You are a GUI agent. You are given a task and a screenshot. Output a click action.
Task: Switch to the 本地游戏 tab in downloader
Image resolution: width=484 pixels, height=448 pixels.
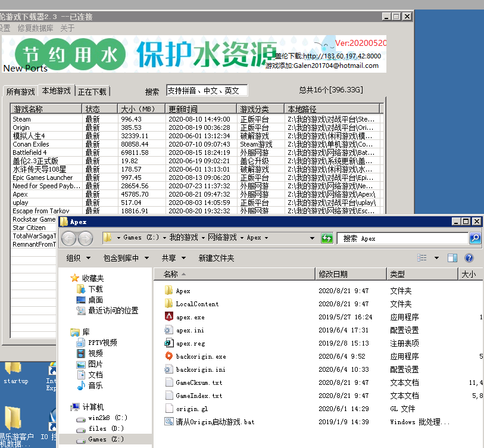[x=57, y=91]
